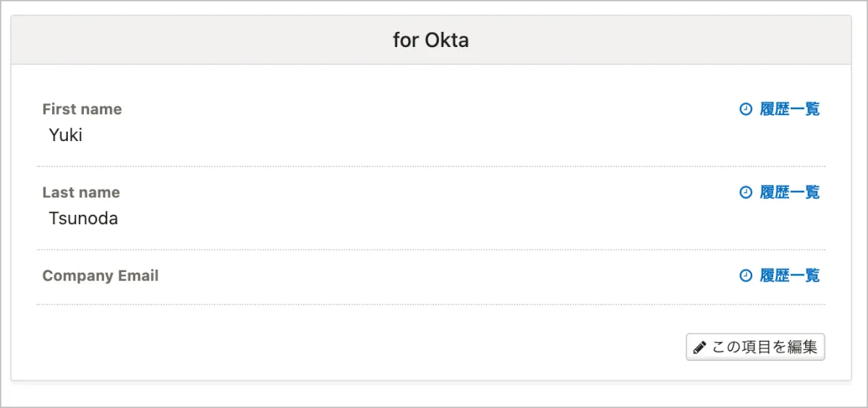Click the dotted divider under Company Email

tap(430, 305)
